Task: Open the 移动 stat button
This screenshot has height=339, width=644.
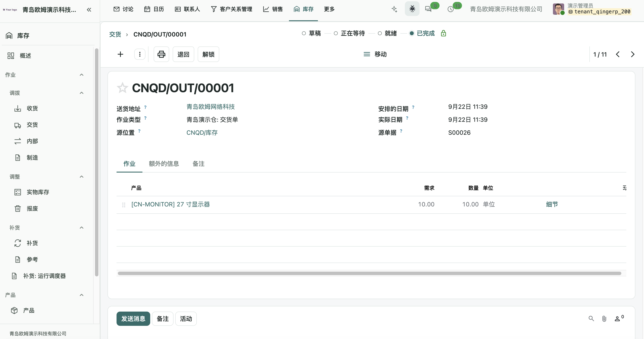Action: [x=375, y=54]
